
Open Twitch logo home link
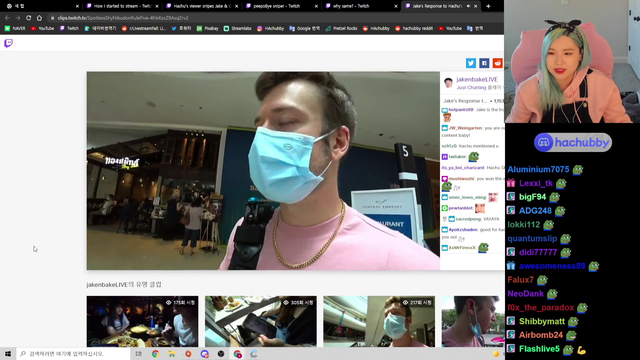8,43
